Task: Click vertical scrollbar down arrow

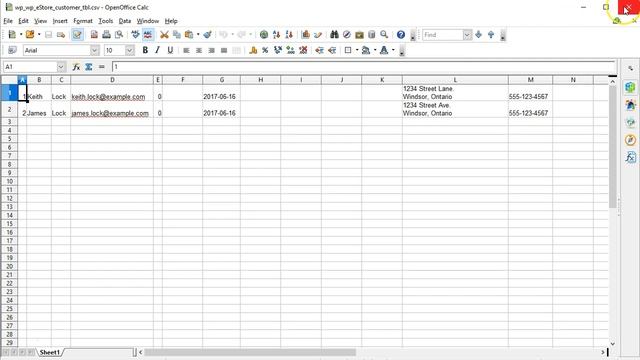Action: point(613,344)
